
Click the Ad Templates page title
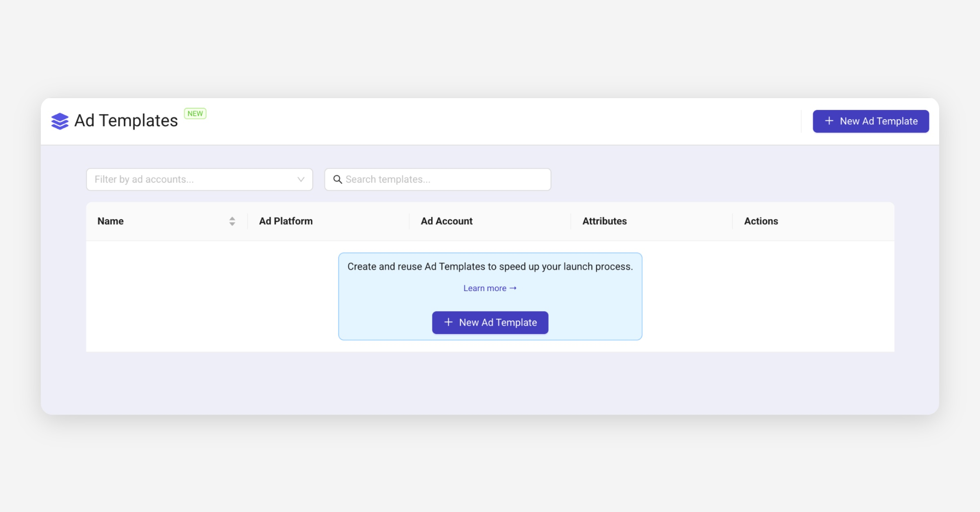(x=126, y=121)
